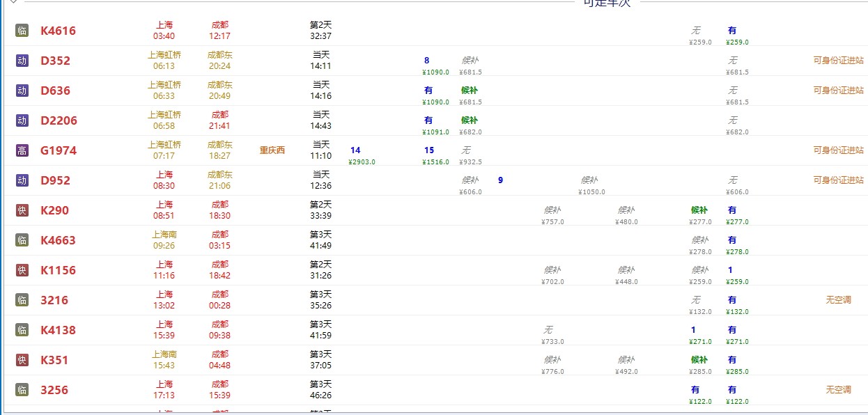Open train number K4663
This screenshot has width=868, height=415.
pos(59,240)
